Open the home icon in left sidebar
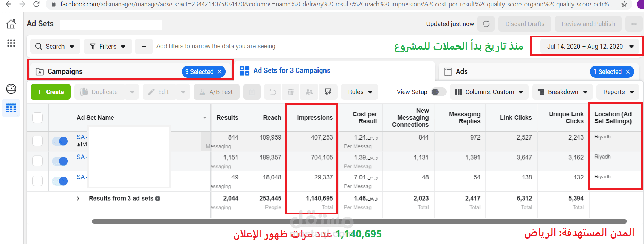Image resolution: width=644 pixels, height=244 pixels. (x=11, y=24)
